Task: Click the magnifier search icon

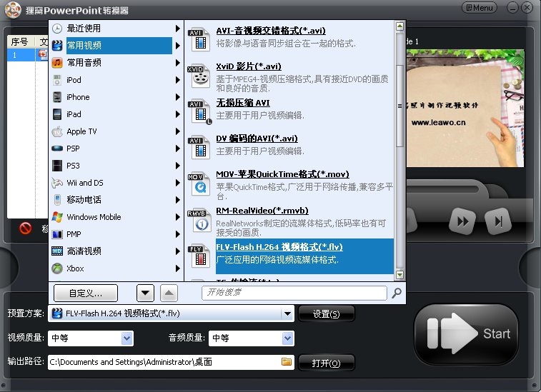Action: [397, 293]
